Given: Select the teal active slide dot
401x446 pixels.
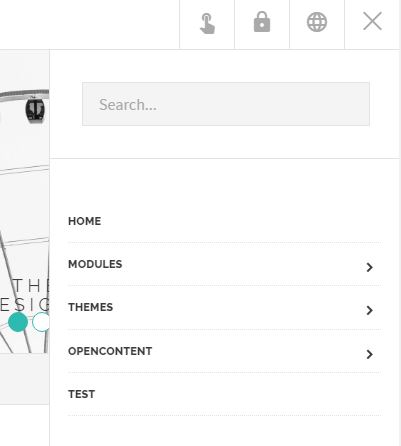Looking at the screenshot, I should [x=18, y=322].
